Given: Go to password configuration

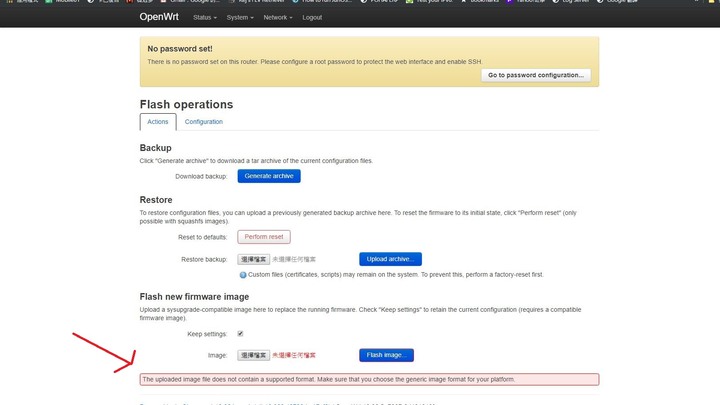Looking at the screenshot, I should tap(536, 75).
